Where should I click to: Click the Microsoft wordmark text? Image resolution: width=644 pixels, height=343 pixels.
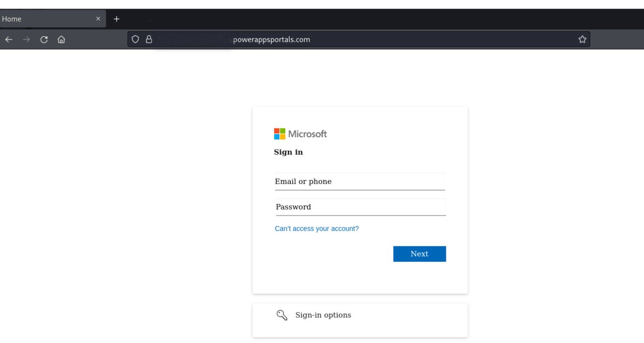(x=307, y=134)
